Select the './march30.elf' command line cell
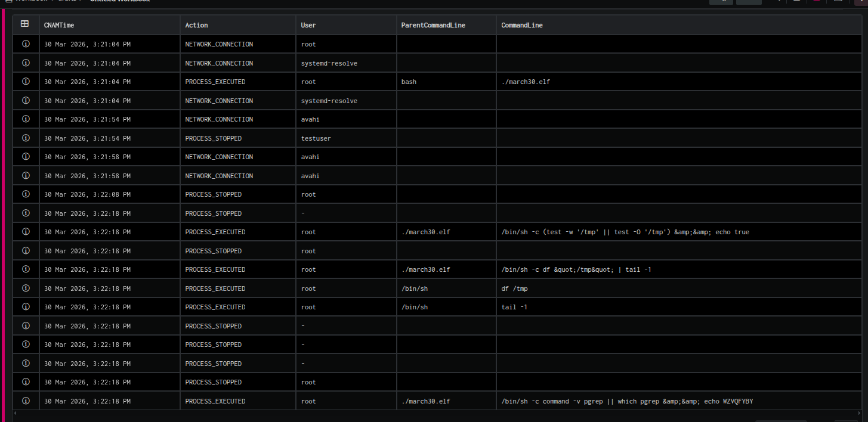 [x=679, y=82]
